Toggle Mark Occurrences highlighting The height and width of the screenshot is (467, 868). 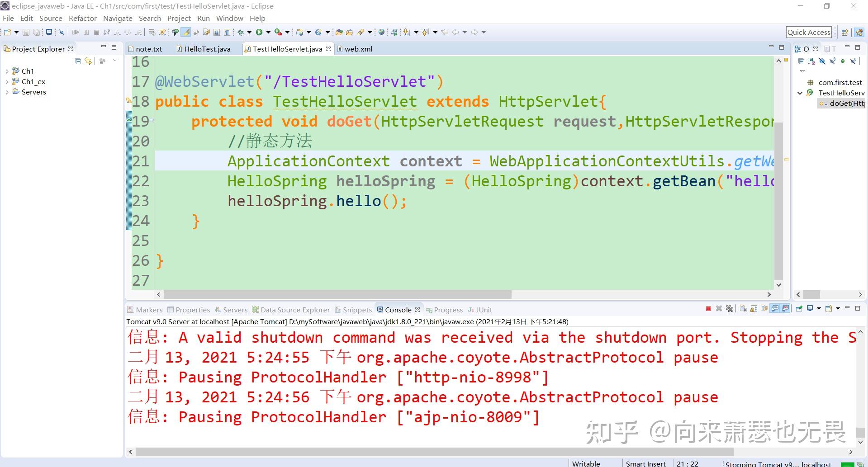(186, 32)
